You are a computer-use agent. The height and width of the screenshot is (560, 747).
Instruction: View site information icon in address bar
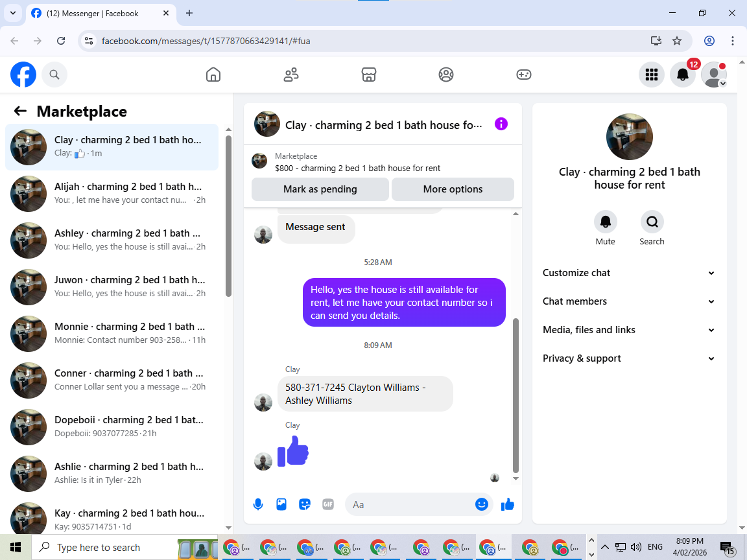(x=89, y=41)
